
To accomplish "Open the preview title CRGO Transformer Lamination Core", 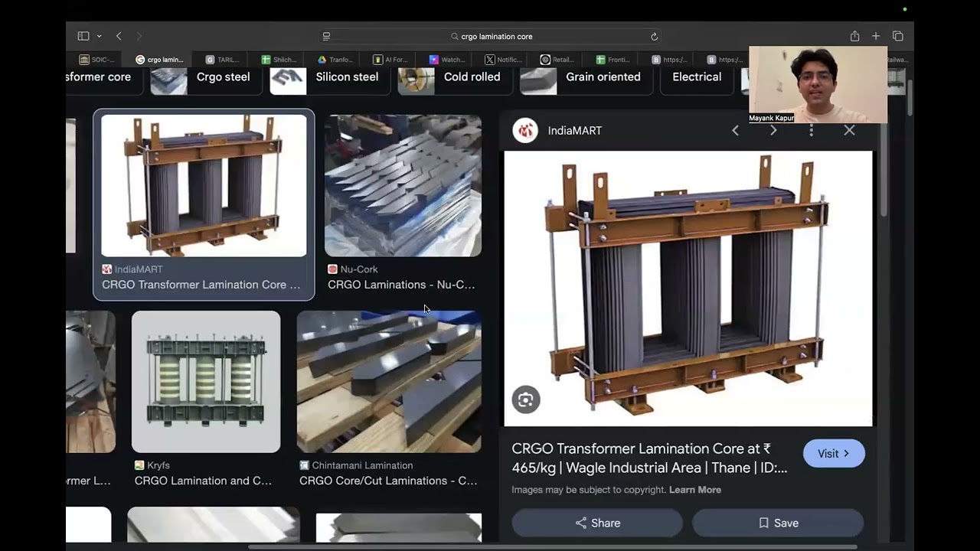I will (649, 458).
